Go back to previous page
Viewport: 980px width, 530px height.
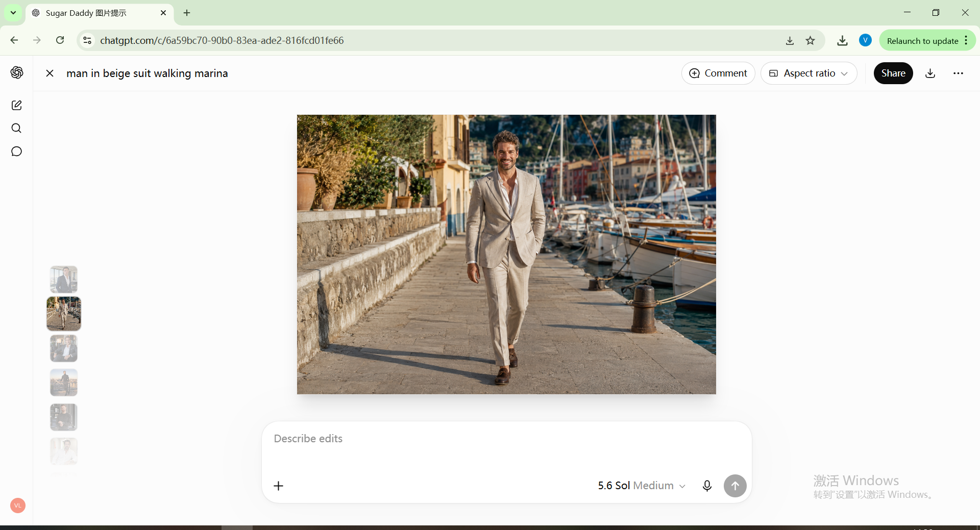(14, 40)
